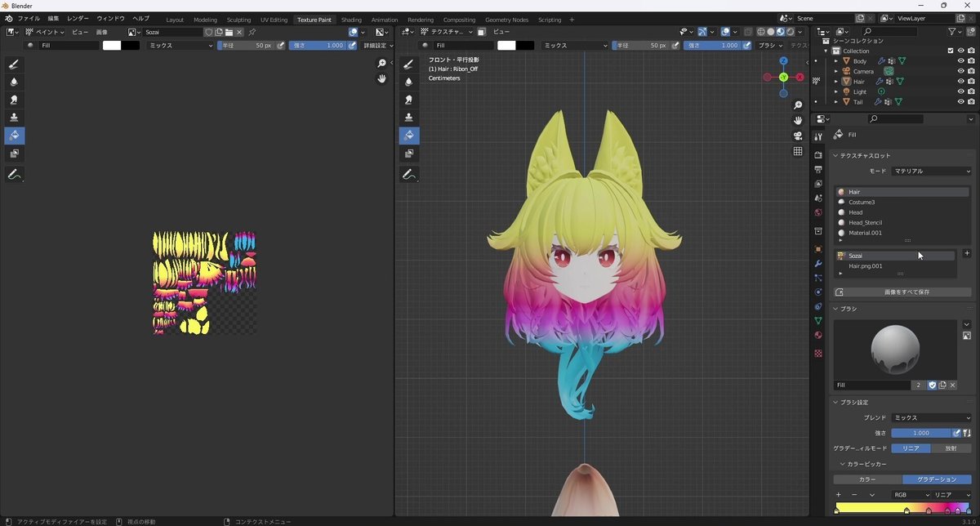
Task: Select the Smear tool in image editor
Action: click(x=14, y=100)
